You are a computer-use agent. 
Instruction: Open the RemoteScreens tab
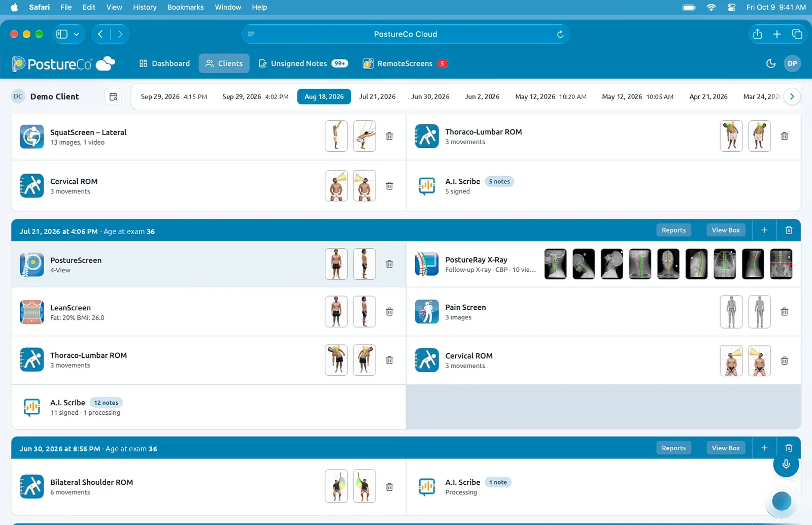[x=405, y=63]
